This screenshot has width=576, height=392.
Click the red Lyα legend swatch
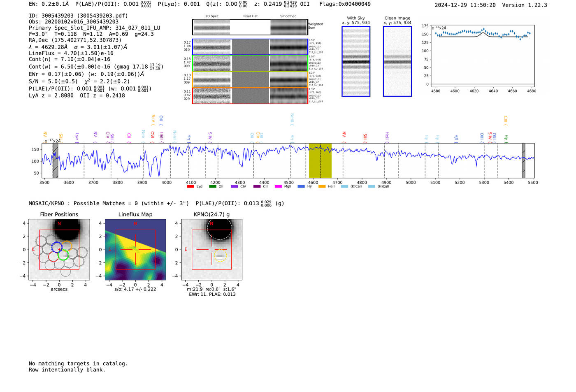[190, 187]
